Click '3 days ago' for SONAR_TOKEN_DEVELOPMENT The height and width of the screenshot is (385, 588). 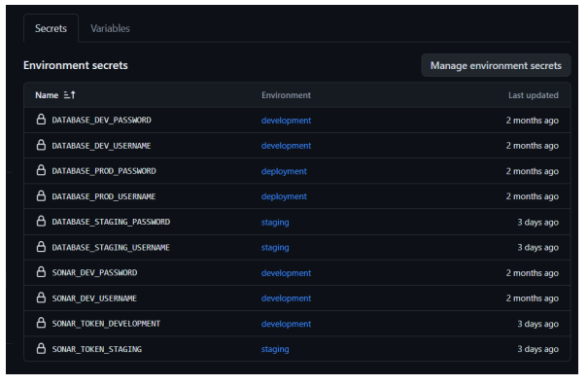538,324
